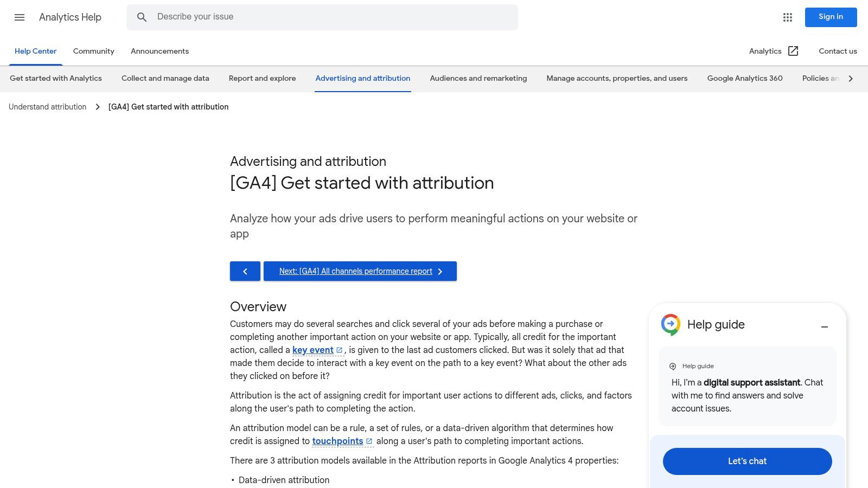Switch to the Community tab
The width and height of the screenshot is (868, 488).
(94, 51)
